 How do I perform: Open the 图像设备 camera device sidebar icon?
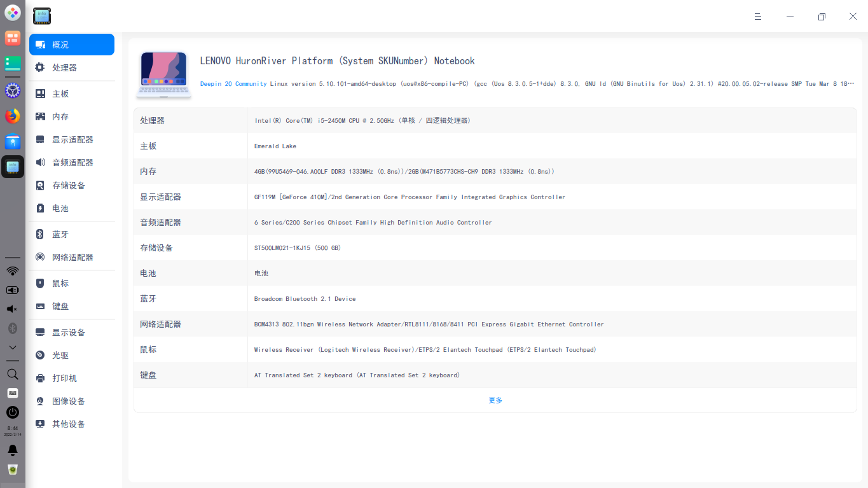(x=40, y=401)
